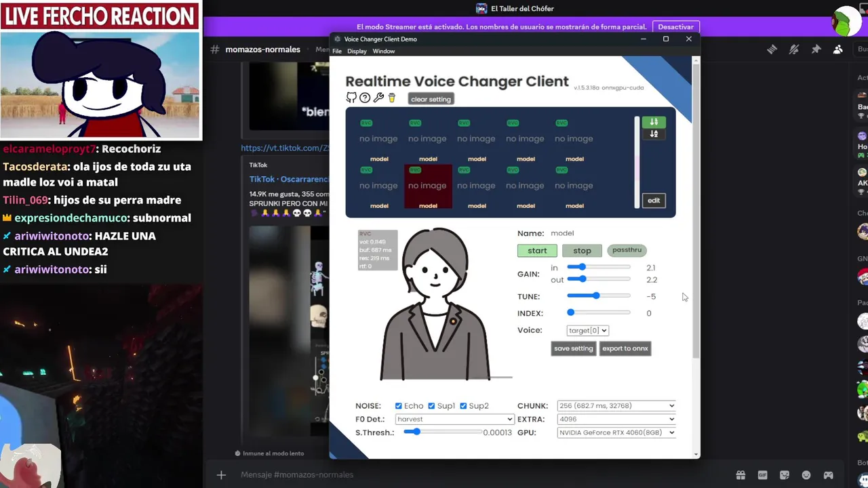The image size is (868, 488).
Task: Sort model slots by number icon
Action: 654,122
